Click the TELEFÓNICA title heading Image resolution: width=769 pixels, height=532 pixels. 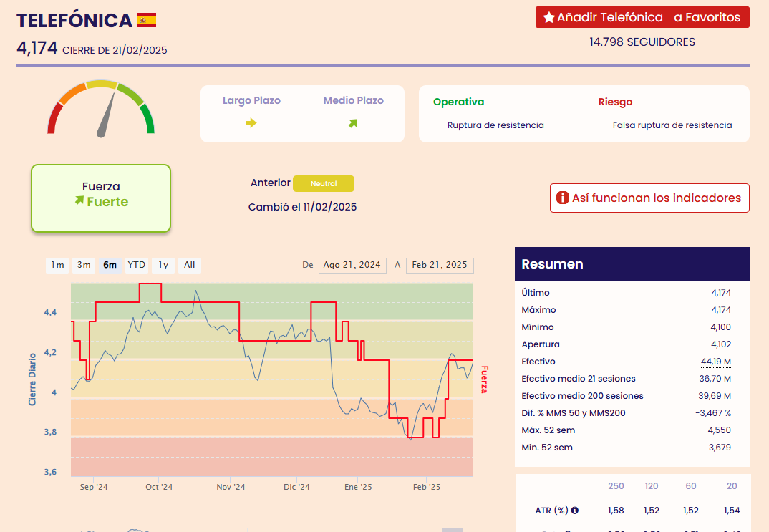(74, 21)
